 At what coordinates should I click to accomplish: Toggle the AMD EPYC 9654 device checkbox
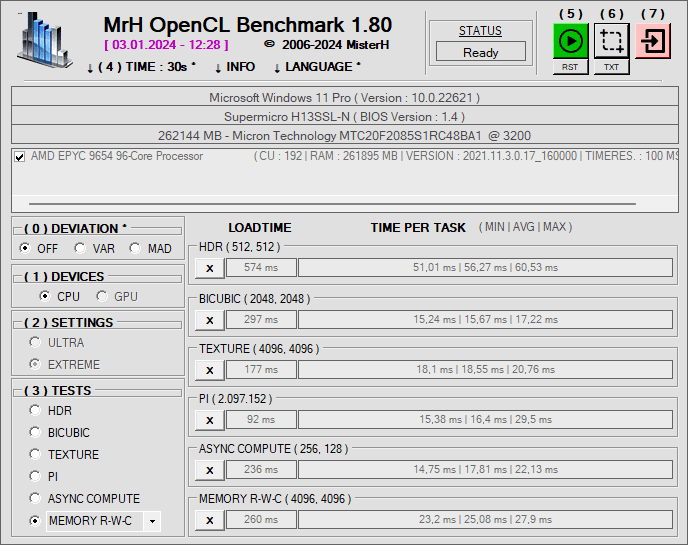[x=20, y=157]
